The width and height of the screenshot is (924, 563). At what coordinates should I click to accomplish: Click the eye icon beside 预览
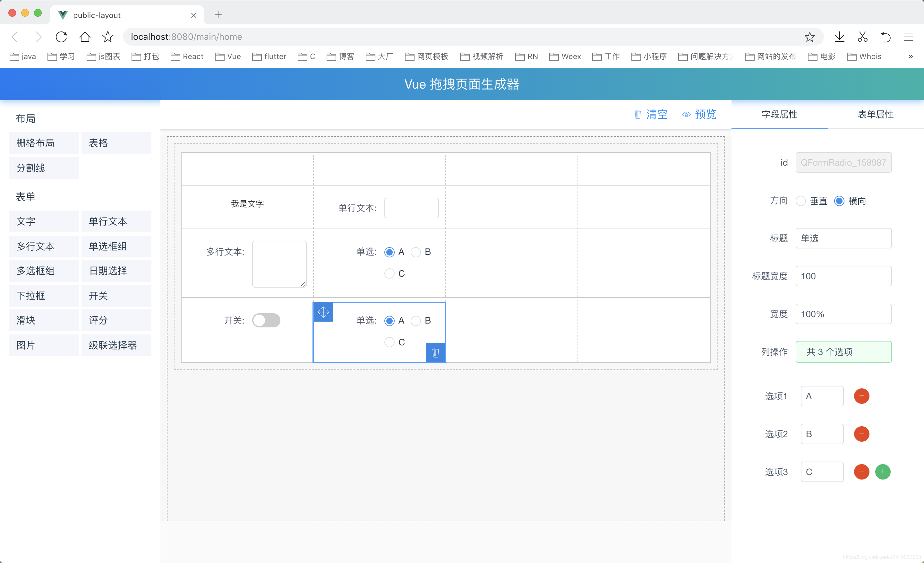[x=686, y=114]
